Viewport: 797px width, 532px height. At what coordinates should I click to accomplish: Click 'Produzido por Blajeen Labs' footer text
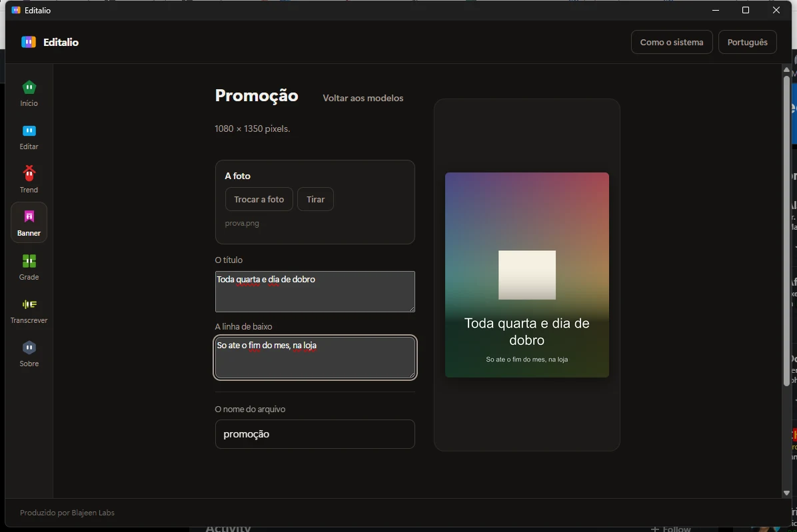point(67,513)
